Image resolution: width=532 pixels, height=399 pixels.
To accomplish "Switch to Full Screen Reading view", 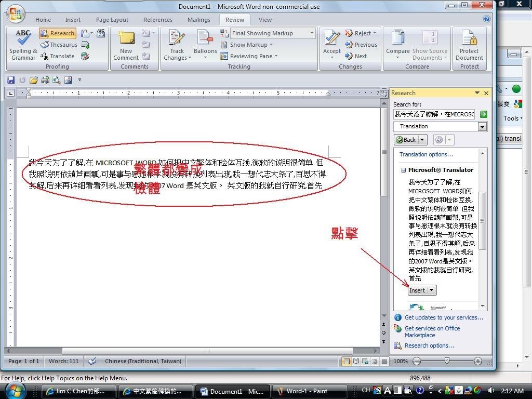I will 356,362.
